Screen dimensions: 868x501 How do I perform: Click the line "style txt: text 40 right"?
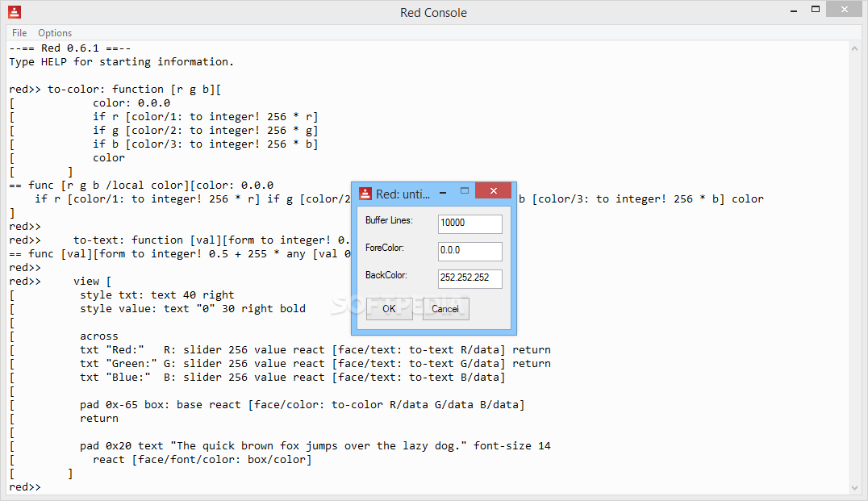(157, 295)
